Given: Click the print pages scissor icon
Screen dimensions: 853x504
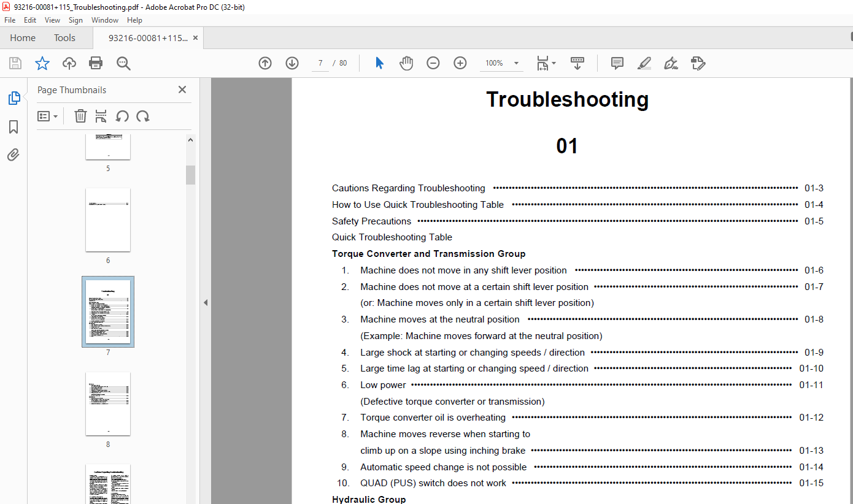Looking at the screenshot, I should pyautogui.click(x=101, y=116).
